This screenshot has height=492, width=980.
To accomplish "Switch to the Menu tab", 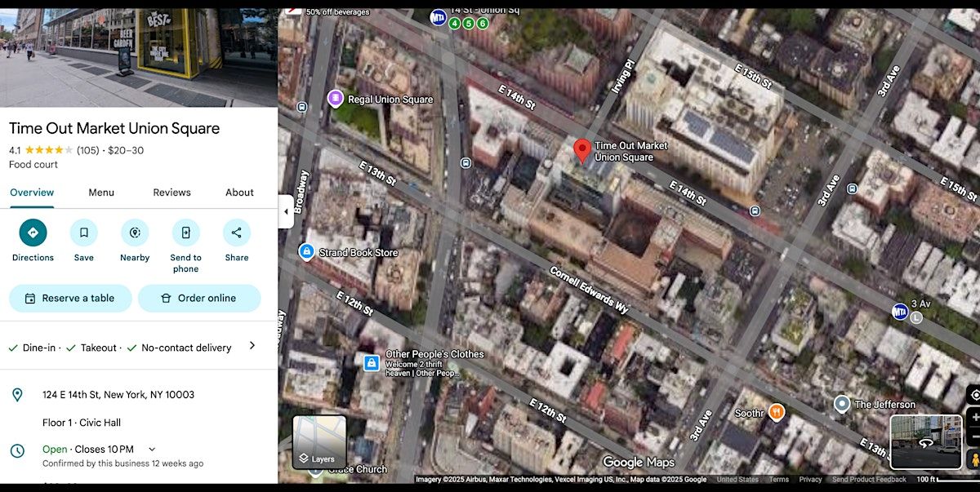I will (101, 193).
